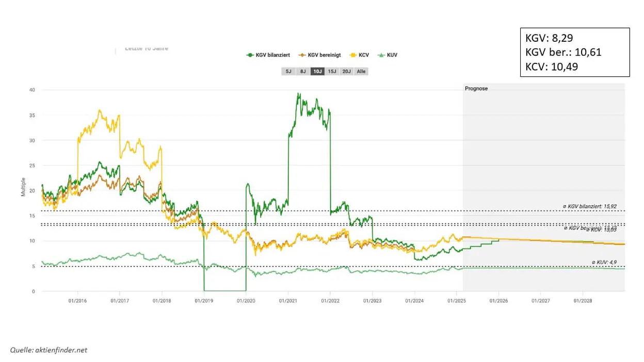Click the 01/2021 x-axis date label
Image resolution: width=644 pixels, height=362 pixels.
tap(288, 300)
